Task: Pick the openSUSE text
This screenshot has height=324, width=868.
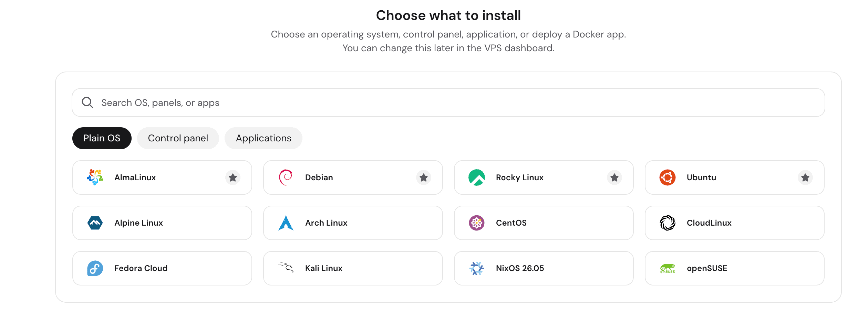Action: tap(707, 268)
